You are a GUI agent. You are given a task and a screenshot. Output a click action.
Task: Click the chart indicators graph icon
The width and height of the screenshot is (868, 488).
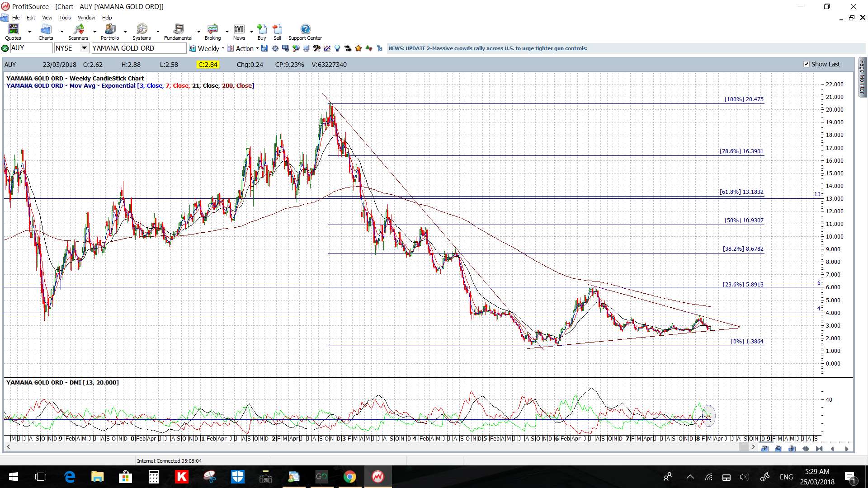[327, 48]
